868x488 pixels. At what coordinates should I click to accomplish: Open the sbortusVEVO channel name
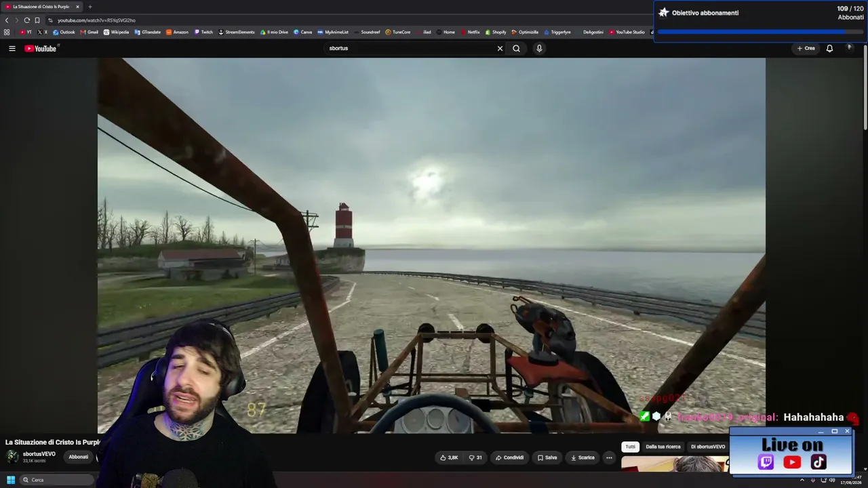click(x=39, y=454)
